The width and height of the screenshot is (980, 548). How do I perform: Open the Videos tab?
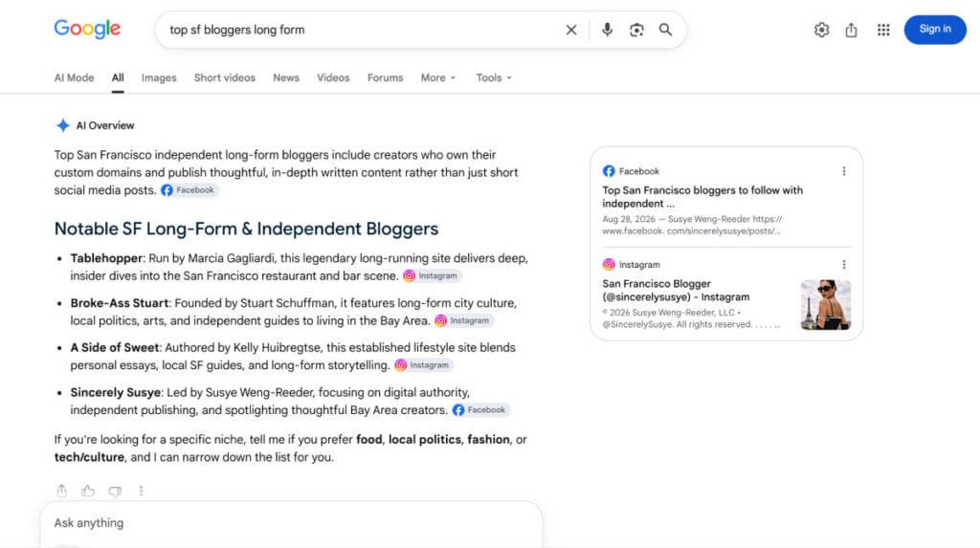(x=333, y=78)
